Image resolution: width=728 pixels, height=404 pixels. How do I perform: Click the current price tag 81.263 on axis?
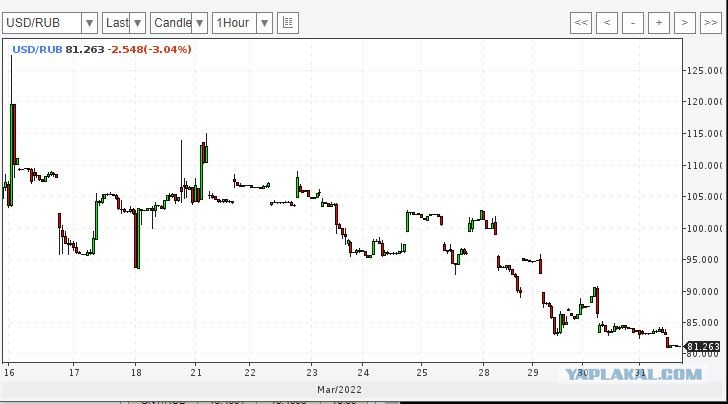pyautogui.click(x=702, y=346)
